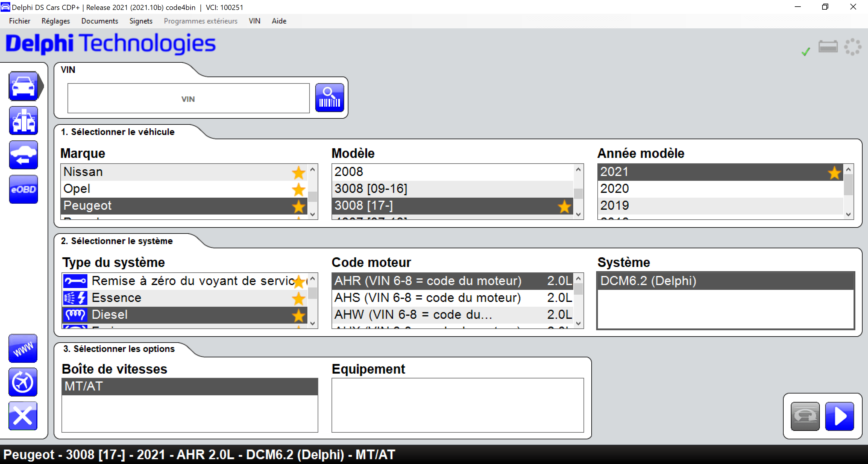The height and width of the screenshot is (464, 868).
Task: Check the battery status icon top right
Action: (x=828, y=47)
